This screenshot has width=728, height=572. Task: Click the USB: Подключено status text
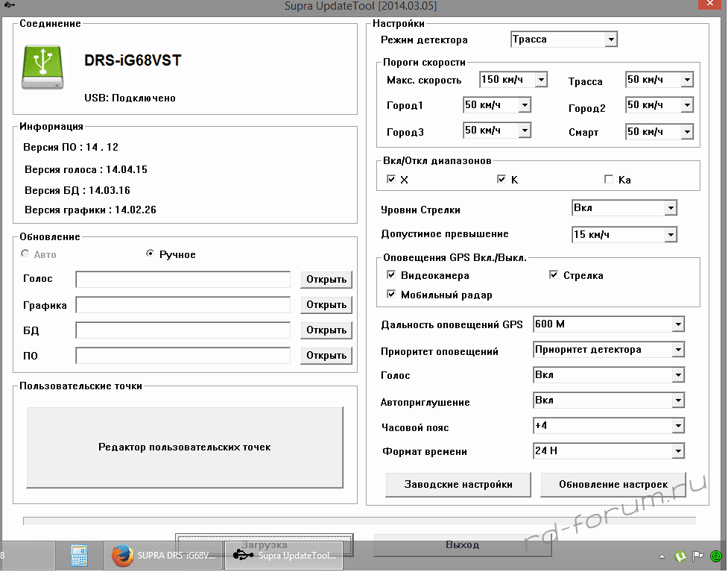130,98
